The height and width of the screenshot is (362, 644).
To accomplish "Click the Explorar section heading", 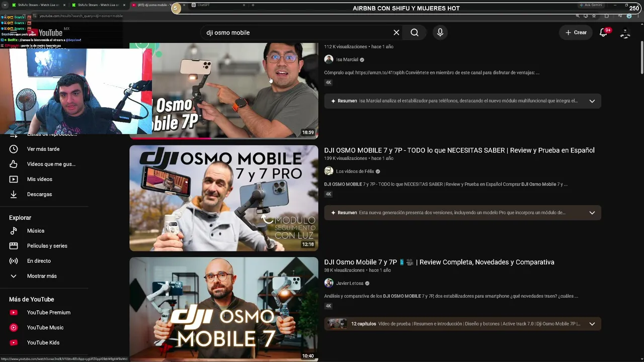I will (x=20, y=218).
